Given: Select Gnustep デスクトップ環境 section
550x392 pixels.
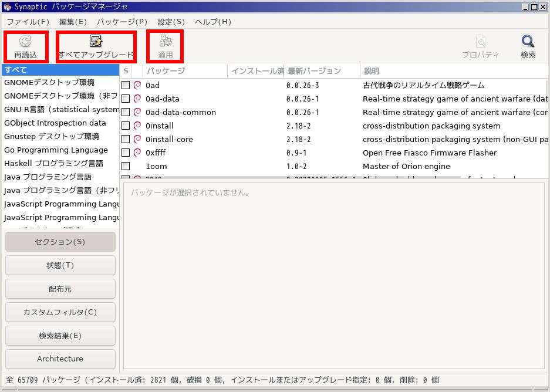Looking at the screenshot, I should tap(60, 136).
